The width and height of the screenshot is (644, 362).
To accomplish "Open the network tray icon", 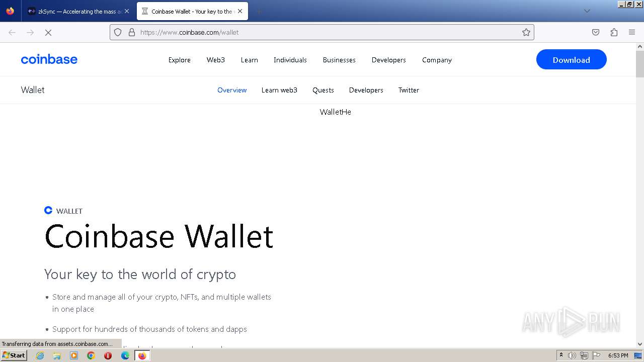I will pyautogui.click(x=584, y=355).
